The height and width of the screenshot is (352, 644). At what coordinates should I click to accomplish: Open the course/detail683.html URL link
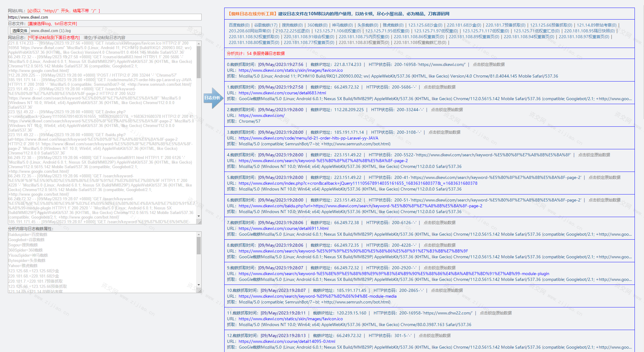coord(282,93)
